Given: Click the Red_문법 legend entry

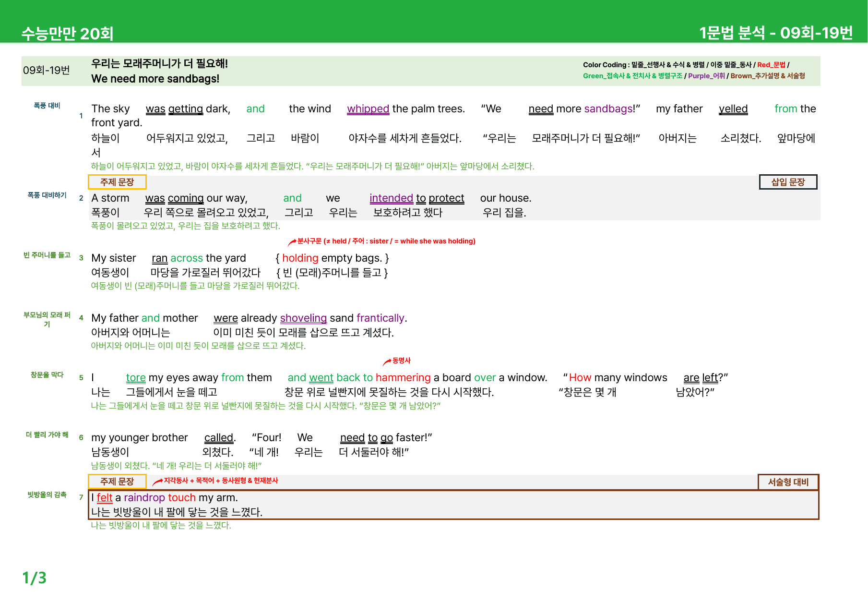Looking at the screenshot, I should 771,65.
